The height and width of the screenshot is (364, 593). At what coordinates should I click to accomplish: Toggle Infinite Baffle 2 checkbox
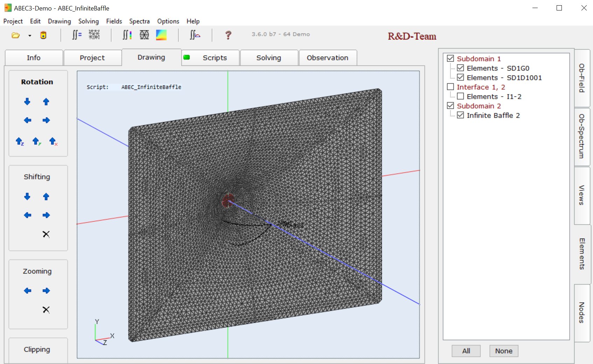(x=460, y=115)
